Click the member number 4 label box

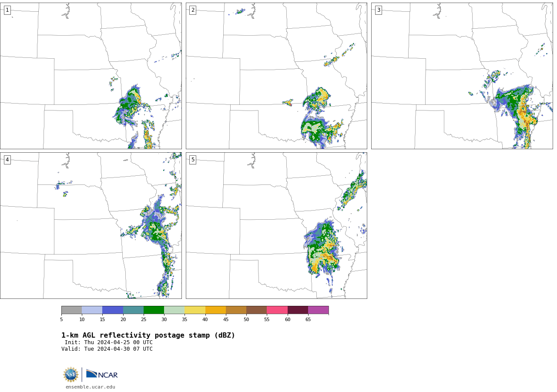click(7, 160)
